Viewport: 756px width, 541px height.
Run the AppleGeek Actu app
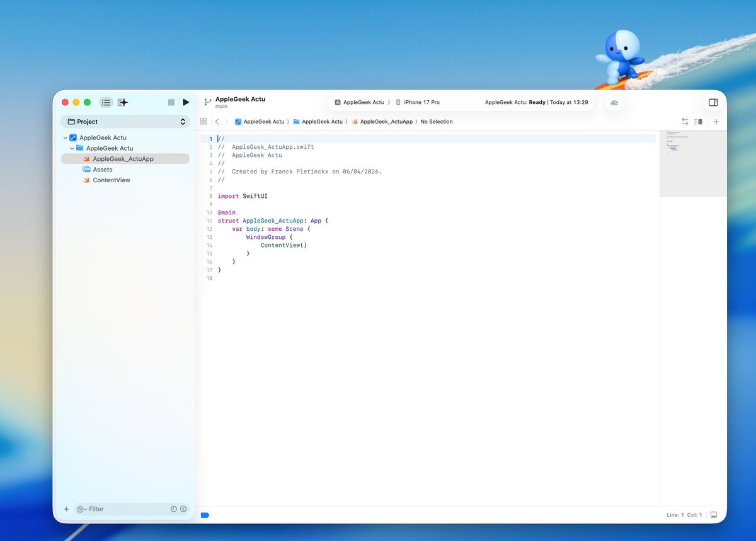(186, 102)
